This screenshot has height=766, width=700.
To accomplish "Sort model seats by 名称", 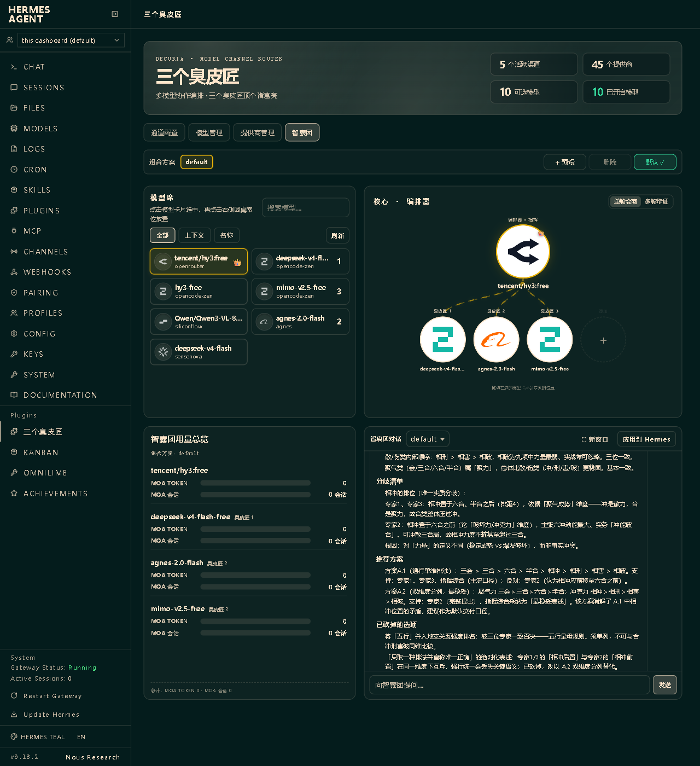I will pyautogui.click(x=227, y=235).
